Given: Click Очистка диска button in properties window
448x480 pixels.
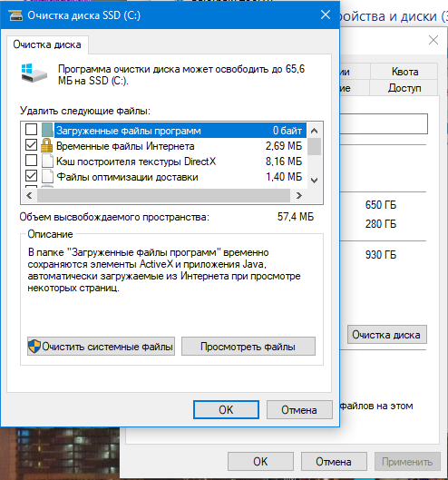Looking at the screenshot, I should click(387, 335).
